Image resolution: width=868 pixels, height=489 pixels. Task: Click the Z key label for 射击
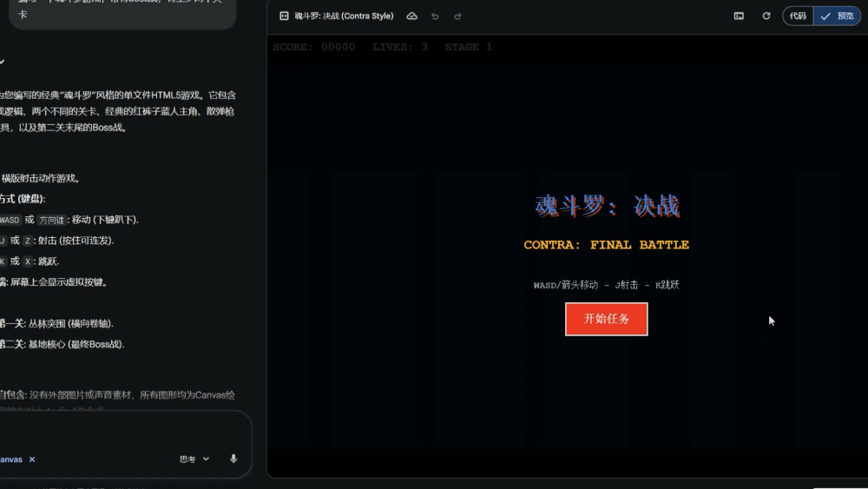(x=28, y=241)
